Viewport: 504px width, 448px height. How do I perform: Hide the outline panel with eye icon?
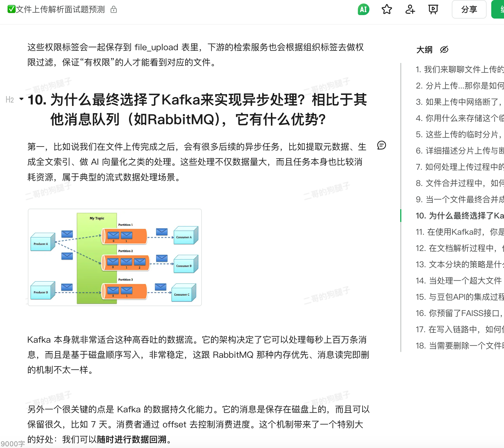pyautogui.click(x=444, y=50)
